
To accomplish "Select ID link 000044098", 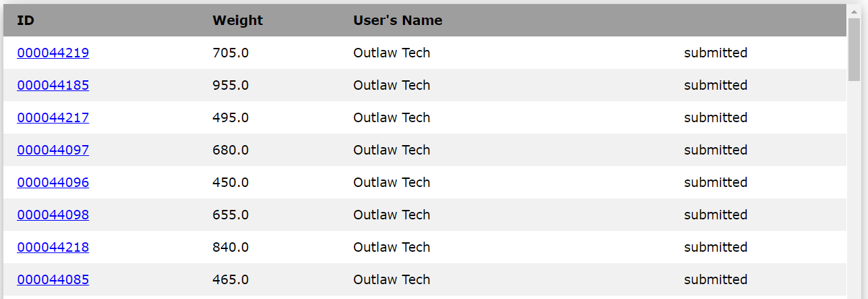I will (x=53, y=215).
